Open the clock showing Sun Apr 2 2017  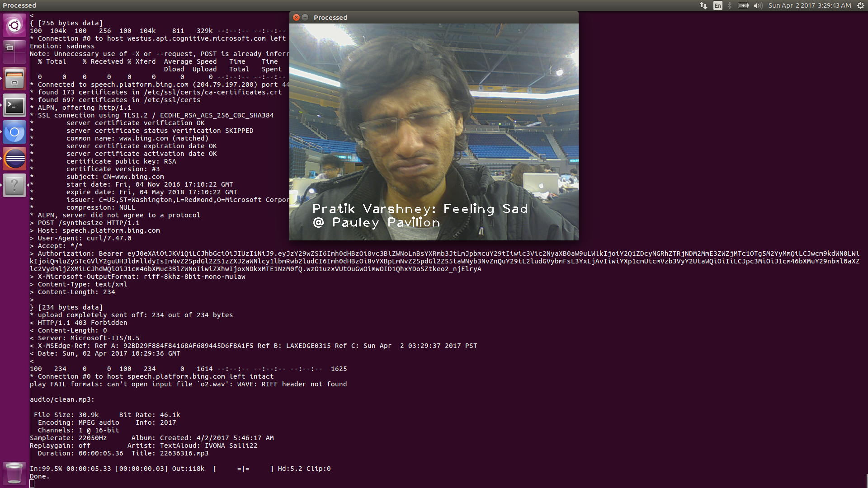pos(809,5)
